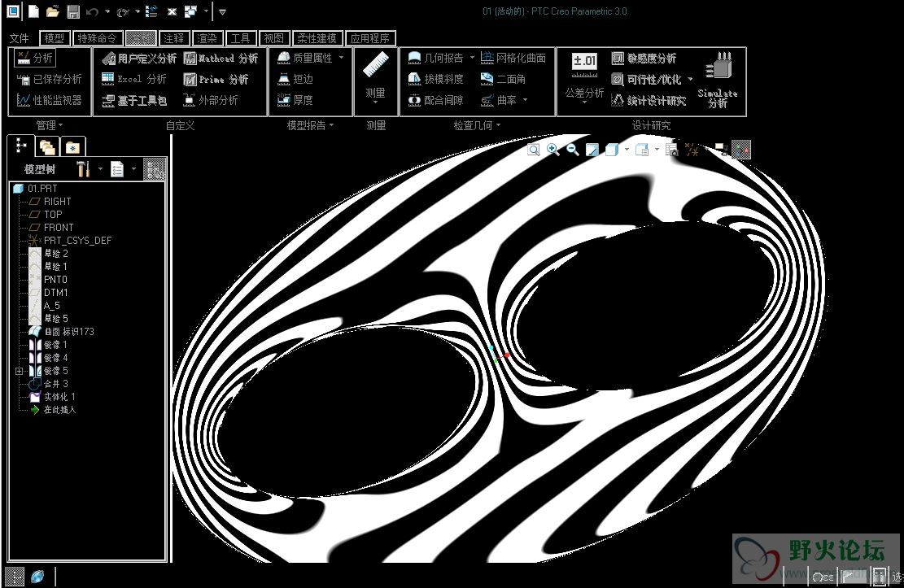Toggle the spin center icon in graphics toolbar
The image size is (904, 588).
click(x=741, y=150)
